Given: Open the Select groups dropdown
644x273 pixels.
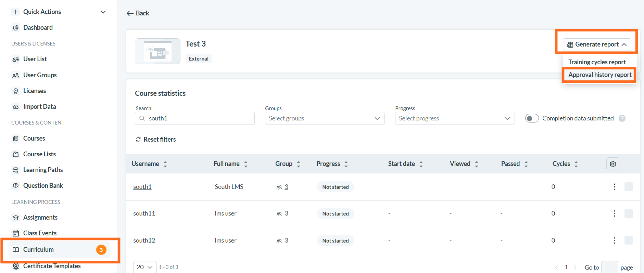Looking at the screenshot, I should click(325, 118).
